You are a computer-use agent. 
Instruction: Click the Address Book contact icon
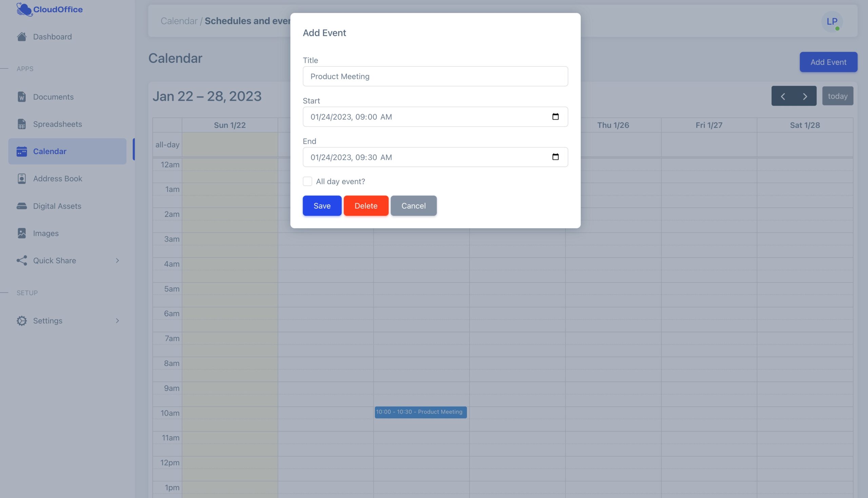point(22,178)
